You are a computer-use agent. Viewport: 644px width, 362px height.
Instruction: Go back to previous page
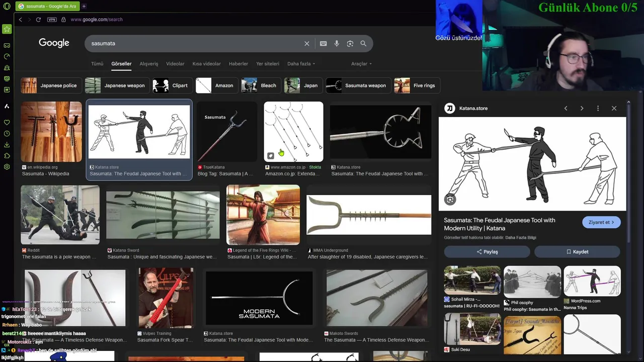coord(20,20)
